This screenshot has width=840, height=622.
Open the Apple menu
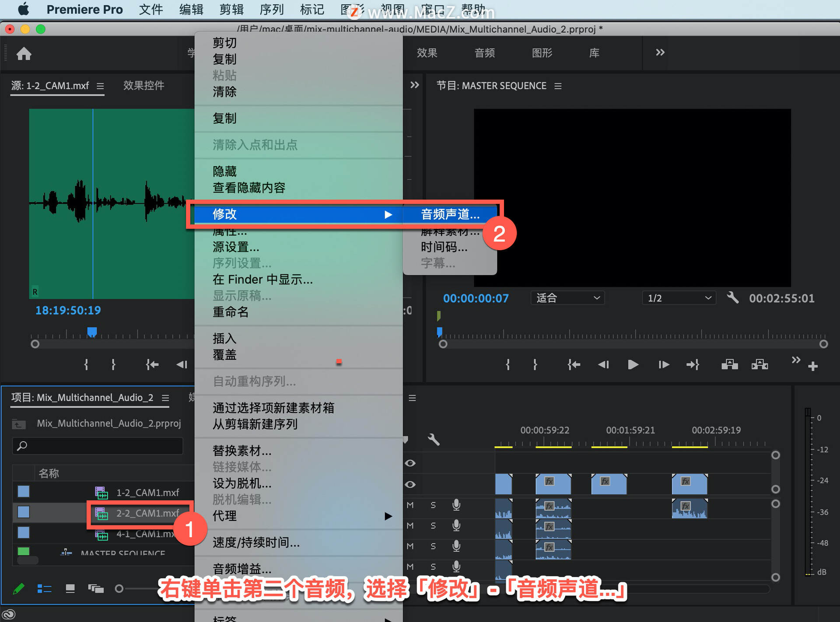coord(23,9)
